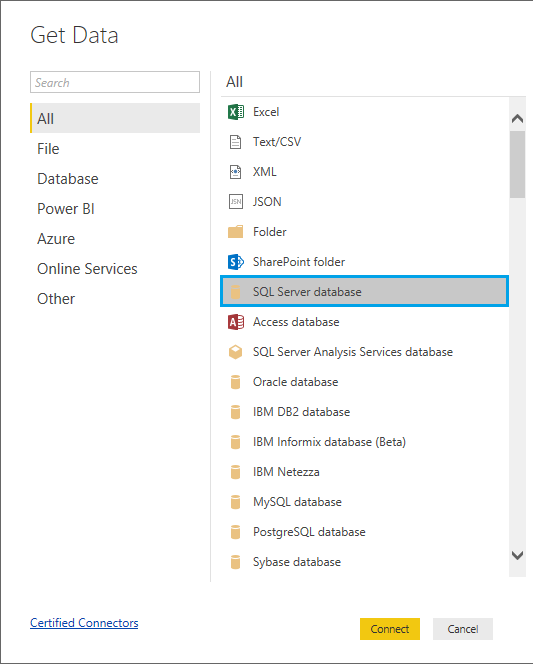Select the Excel list label
Screen dimensions: 533x665
(266, 112)
